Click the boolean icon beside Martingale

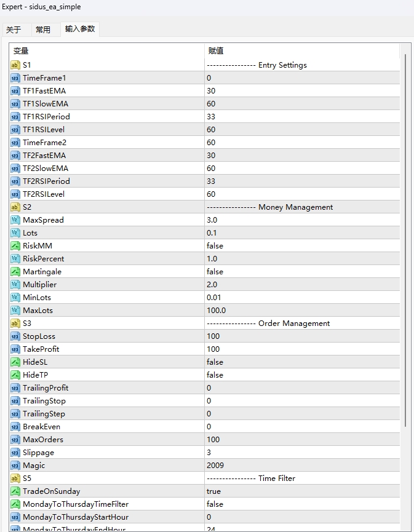[15, 271]
